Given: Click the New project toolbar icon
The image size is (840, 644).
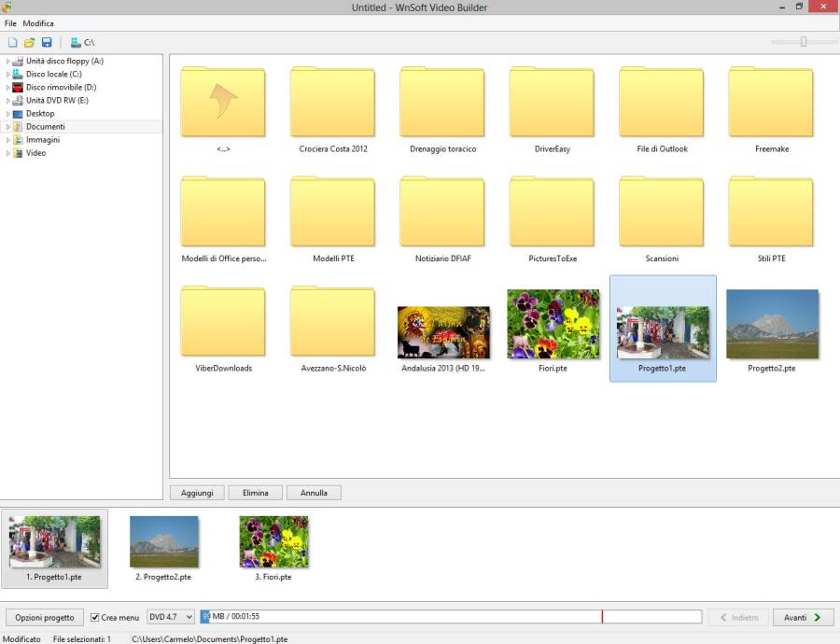Looking at the screenshot, I should click(12, 42).
